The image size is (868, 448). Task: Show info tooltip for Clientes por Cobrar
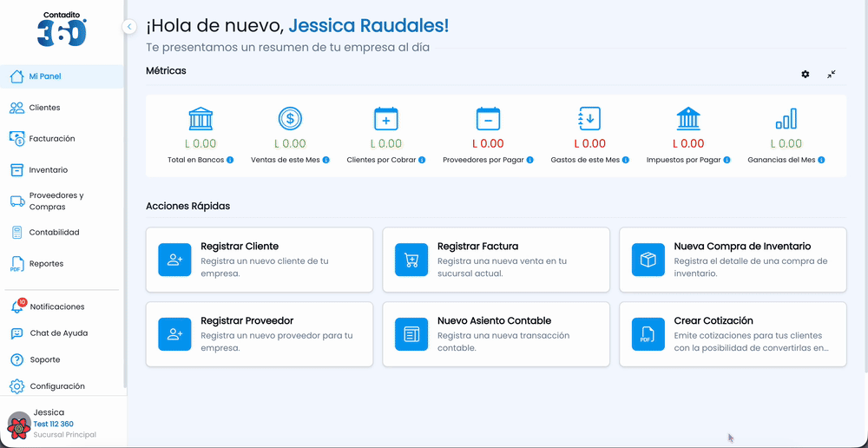(422, 160)
